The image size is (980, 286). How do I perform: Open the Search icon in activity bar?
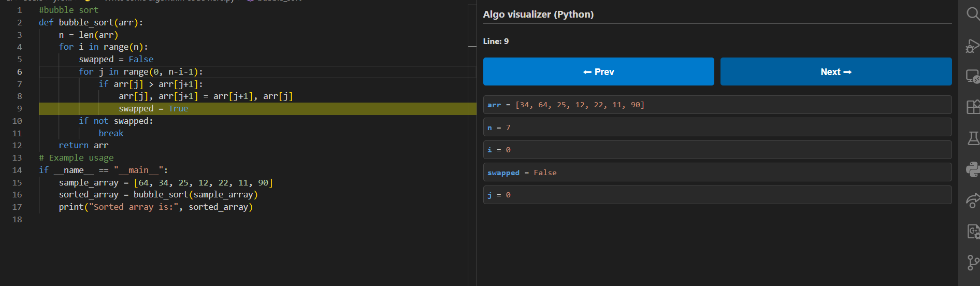[973, 13]
